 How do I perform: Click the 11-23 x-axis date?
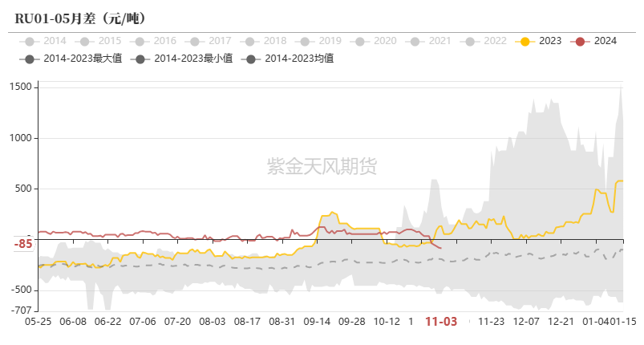click(x=491, y=322)
